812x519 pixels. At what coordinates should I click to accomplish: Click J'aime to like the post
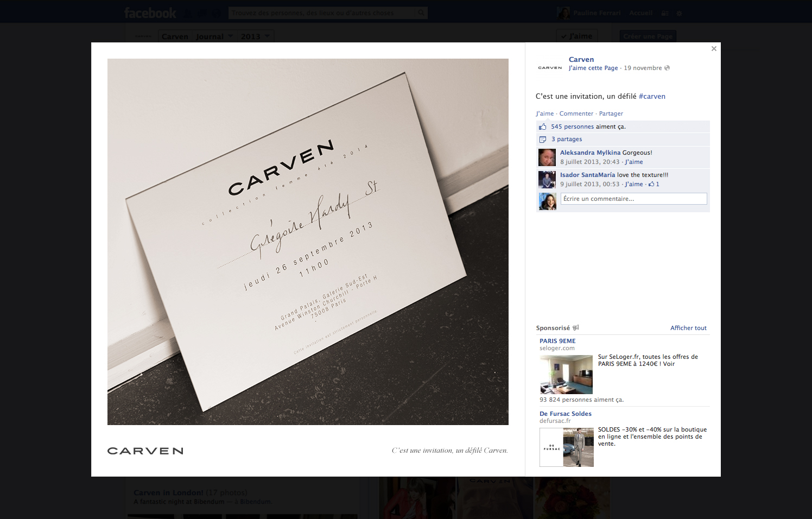(x=545, y=113)
